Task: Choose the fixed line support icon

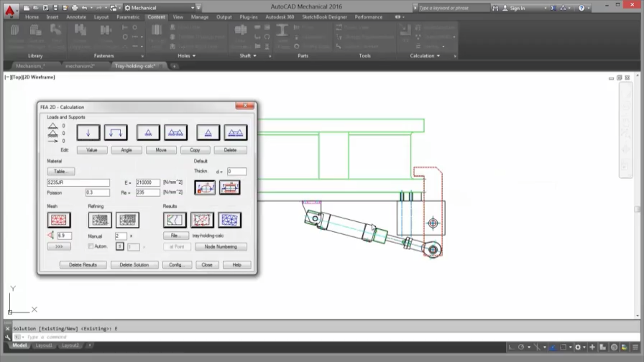Action: pos(176,133)
